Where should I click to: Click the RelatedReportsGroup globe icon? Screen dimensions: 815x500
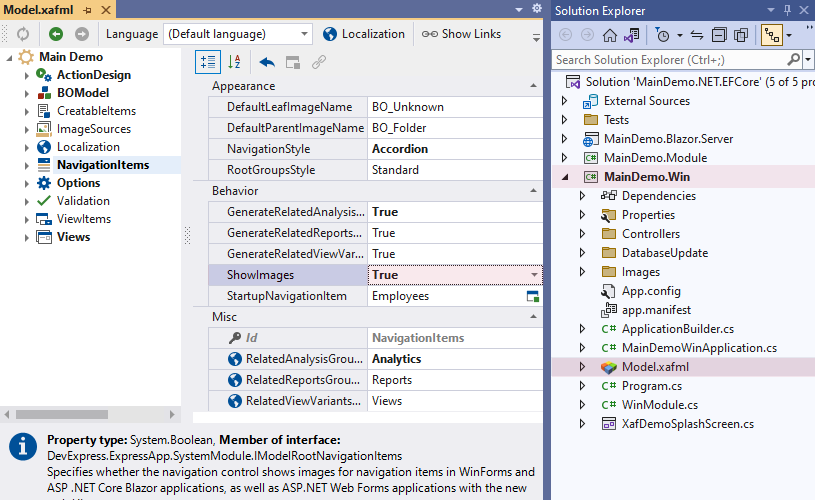(234, 380)
